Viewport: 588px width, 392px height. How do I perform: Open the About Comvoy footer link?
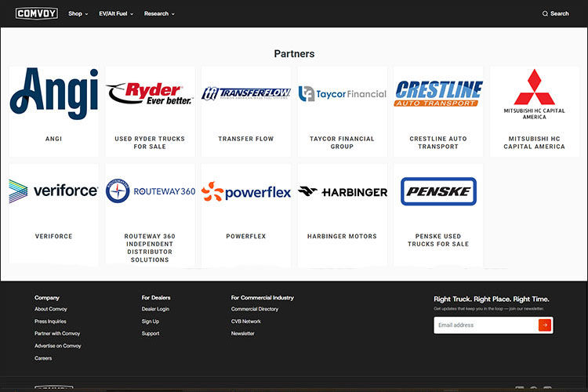[50, 309]
